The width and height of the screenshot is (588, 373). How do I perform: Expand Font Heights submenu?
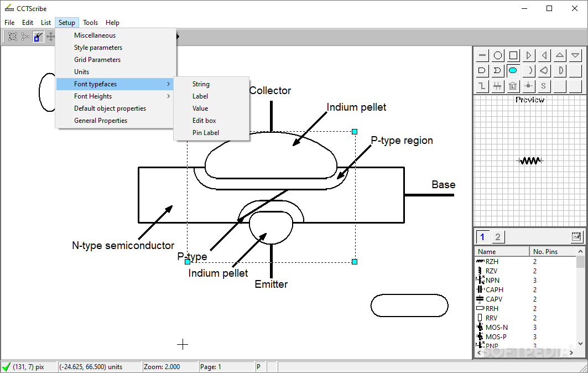[x=116, y=96]
